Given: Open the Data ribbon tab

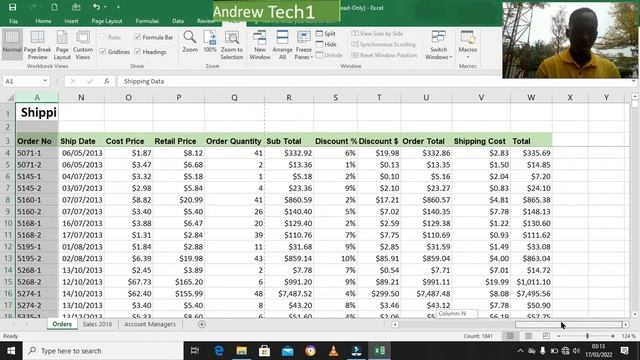Looking at the screenshot, I should [178, 21].
